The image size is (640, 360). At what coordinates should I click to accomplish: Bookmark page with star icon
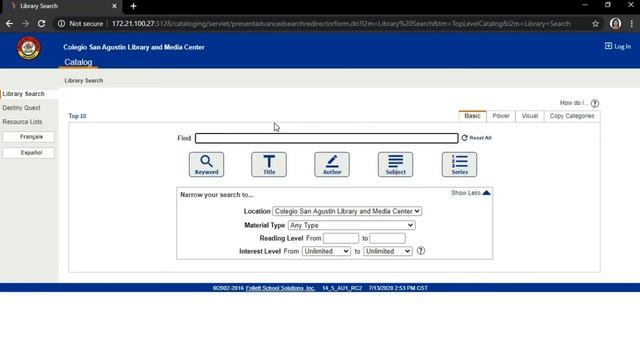(596, 24)
